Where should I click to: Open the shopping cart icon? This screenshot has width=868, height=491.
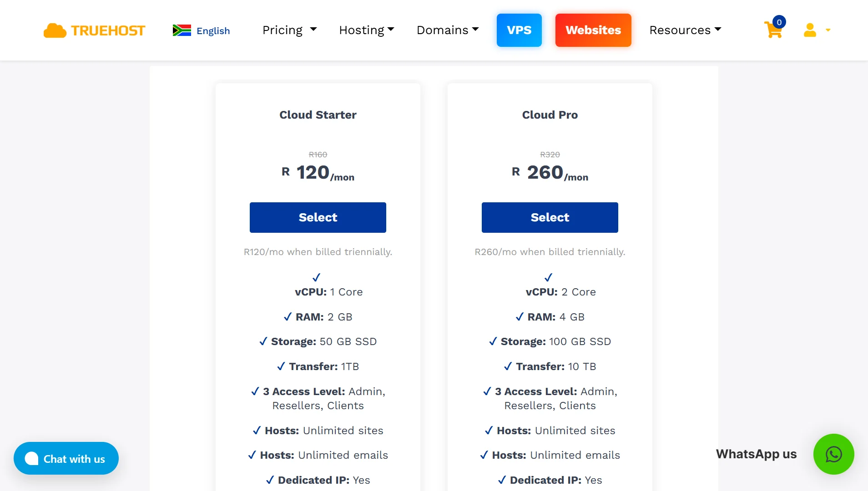pos(773,30)
